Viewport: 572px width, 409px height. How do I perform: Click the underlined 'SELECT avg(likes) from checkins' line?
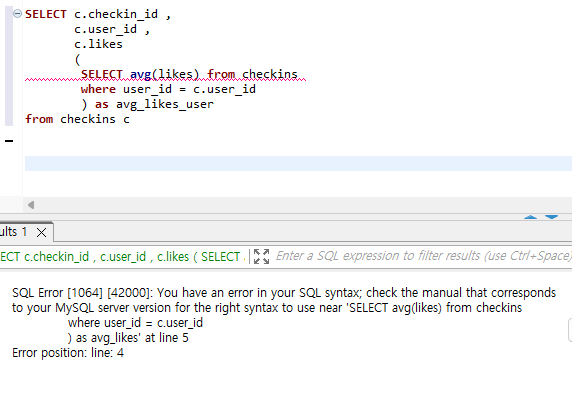pyautogui.click(x=189, y=74)
